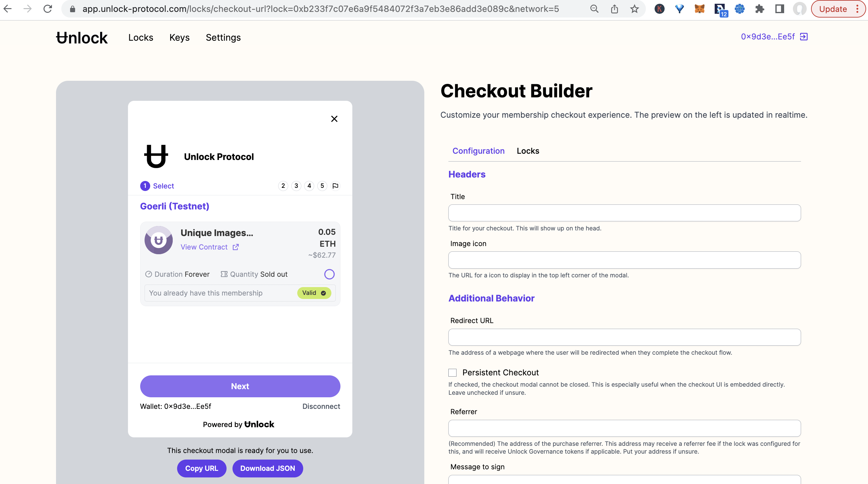Open the MetaMask extension
The height and width of the screenshot is (484, 868).
click(699, 9)
